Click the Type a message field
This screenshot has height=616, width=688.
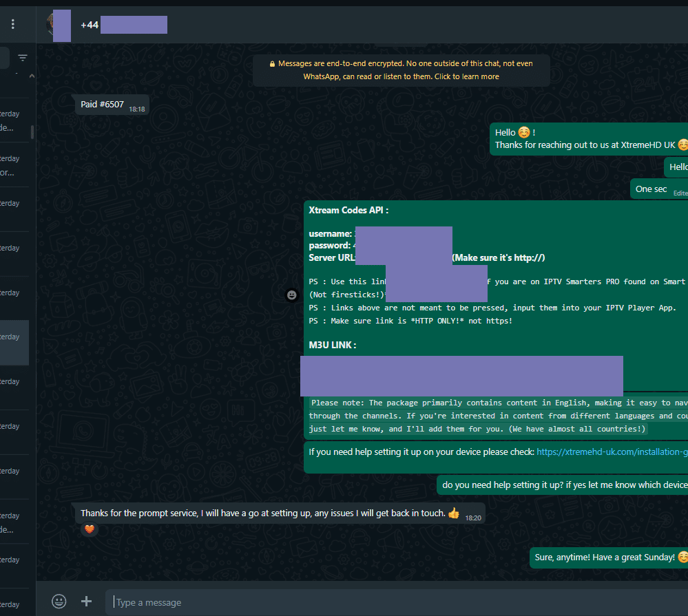393,602
